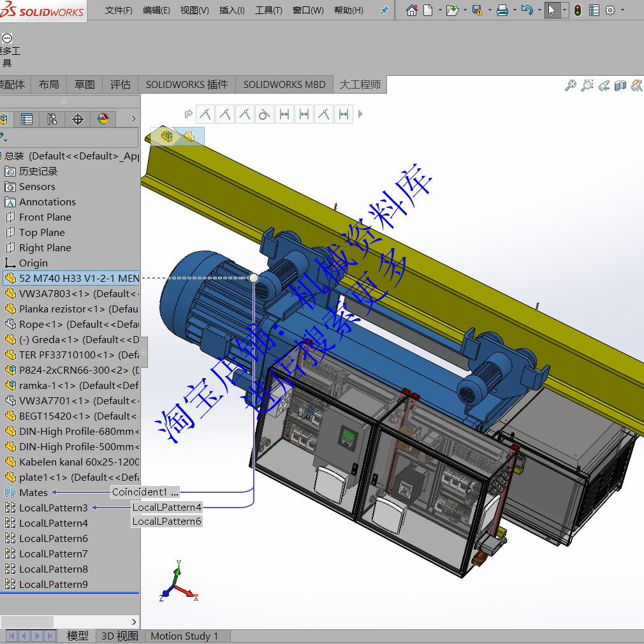Open the dropdown arrow beside New document
Viewport: 644px width, 644px height.
coord(440,10)
